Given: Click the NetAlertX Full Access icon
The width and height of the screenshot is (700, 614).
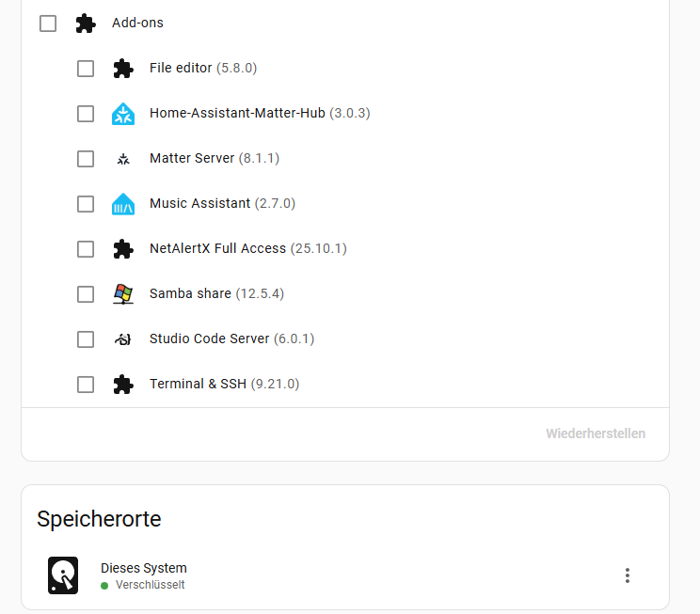Looking at the screenshot, I should click(x=123, y=249).
